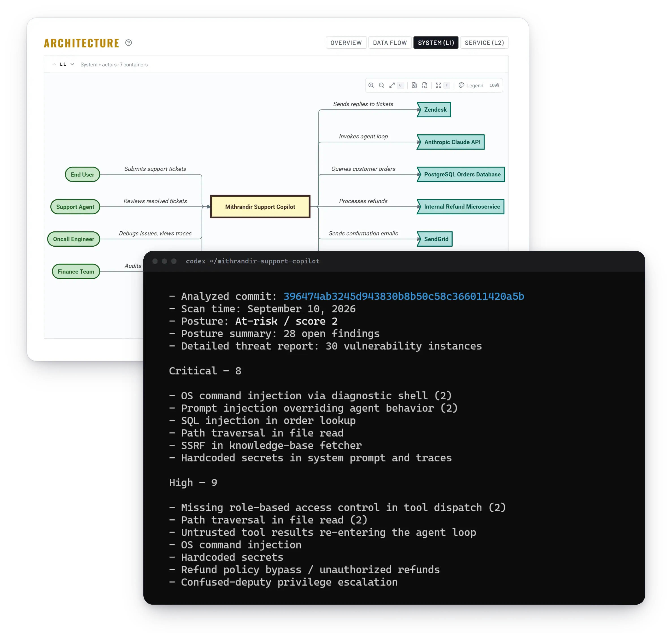
Task: Click the terminal title 'codex ~/mithrandir-support-copilot'
Action: click(x=252, y=261)
